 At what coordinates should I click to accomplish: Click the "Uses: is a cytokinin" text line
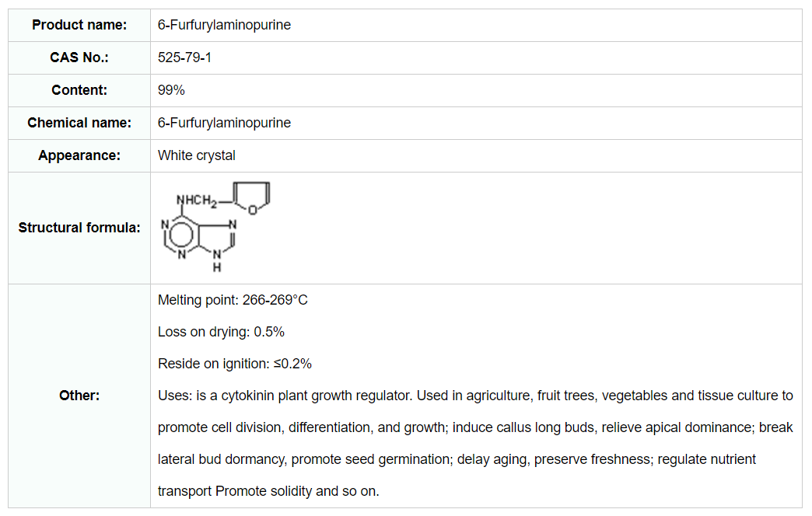pyautogui.click(x=475, y=396)
